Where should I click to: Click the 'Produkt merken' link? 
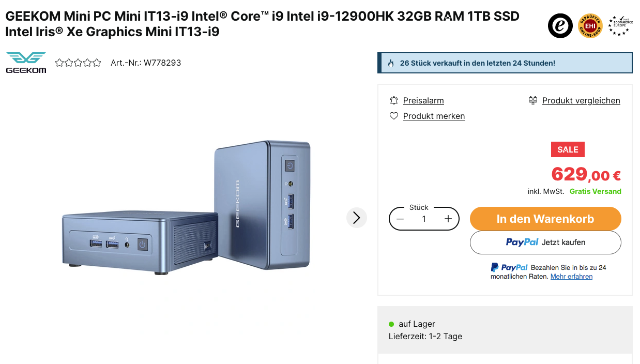point(434,116)
